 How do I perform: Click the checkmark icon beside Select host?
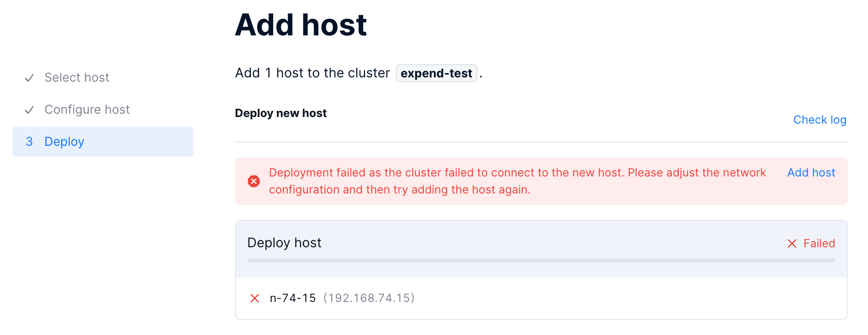tap(29, 78)
